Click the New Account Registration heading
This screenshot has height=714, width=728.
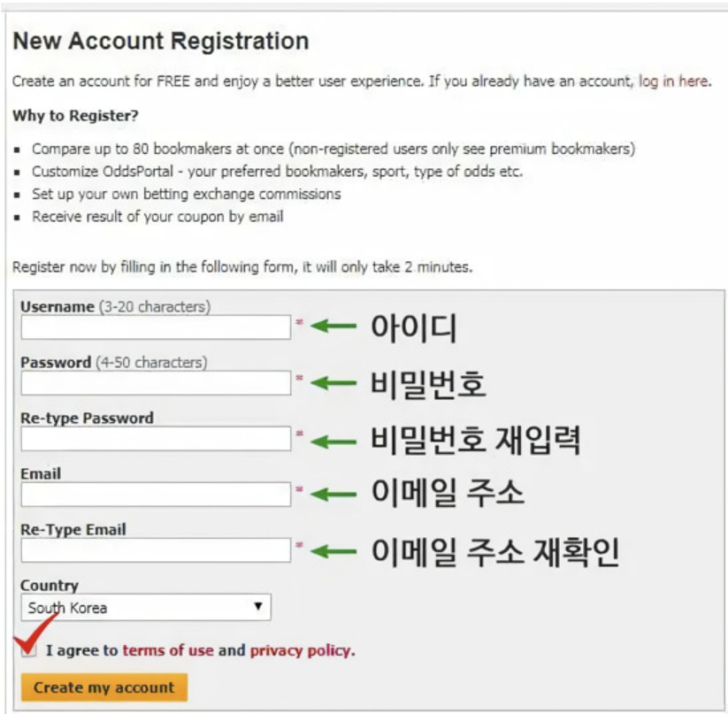(x=161, y=41)
